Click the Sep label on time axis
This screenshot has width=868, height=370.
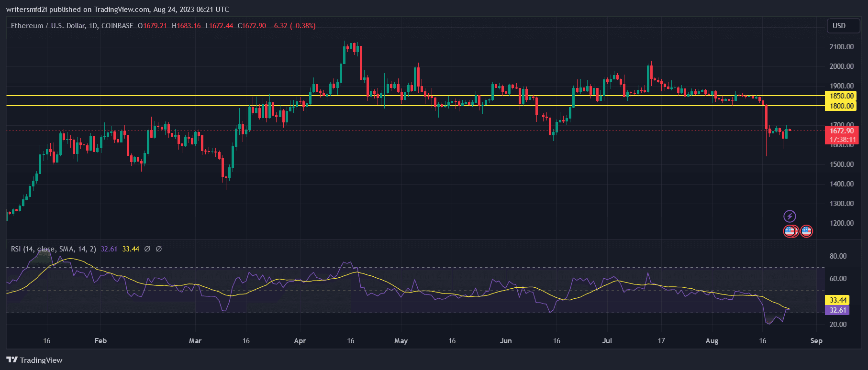click(x=816, y=341)
